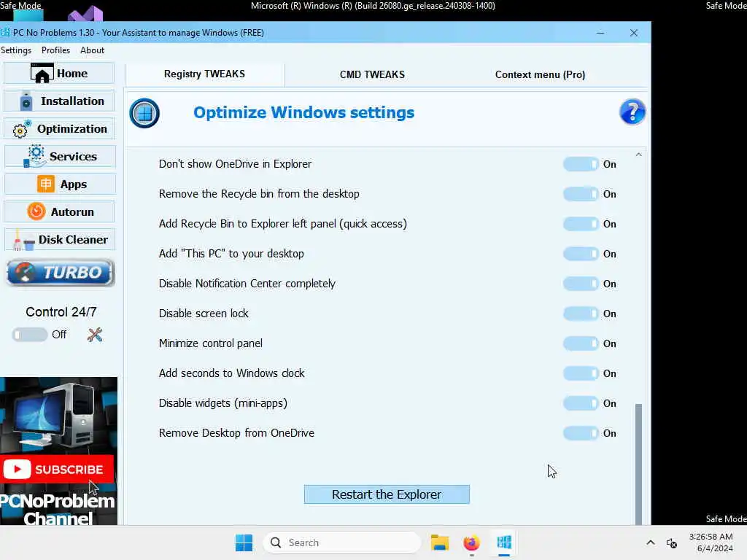
Task: Click the PC tower promo image
Action: pos(58,415)
